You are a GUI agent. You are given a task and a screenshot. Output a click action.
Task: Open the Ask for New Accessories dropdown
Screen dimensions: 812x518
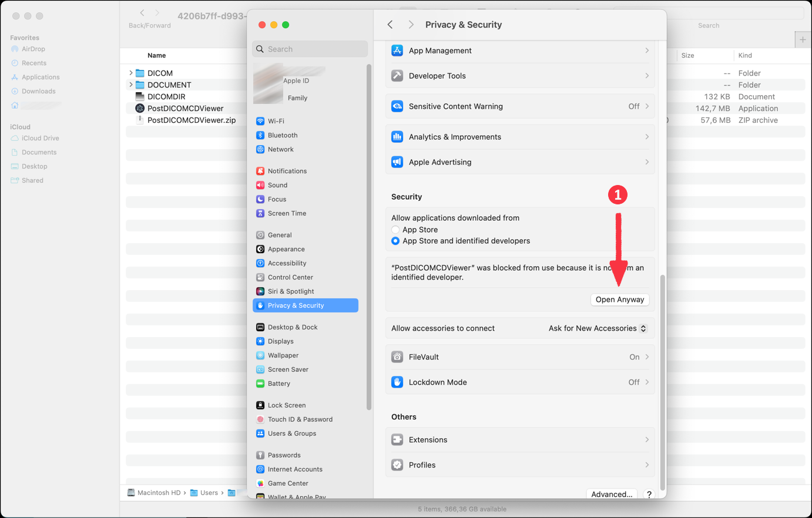[x=597, y=328]
